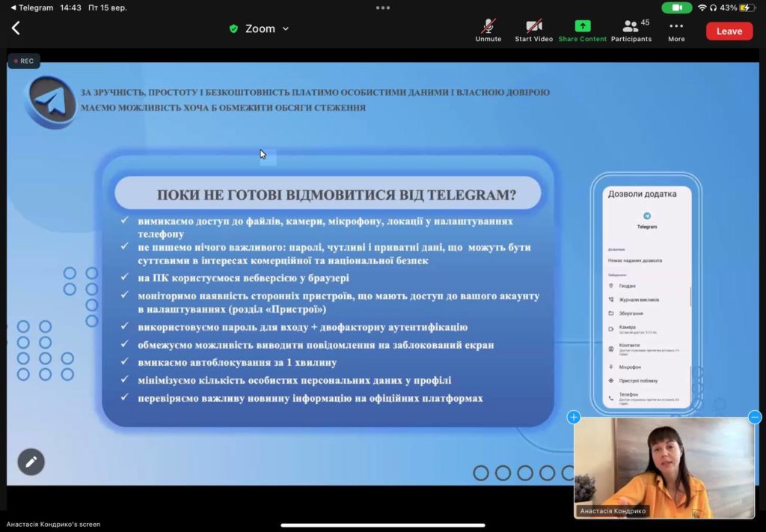Expand the Zoom meeting info chevron
The height and width of the screenshot is (532, 766).
[x=286, y=29]
